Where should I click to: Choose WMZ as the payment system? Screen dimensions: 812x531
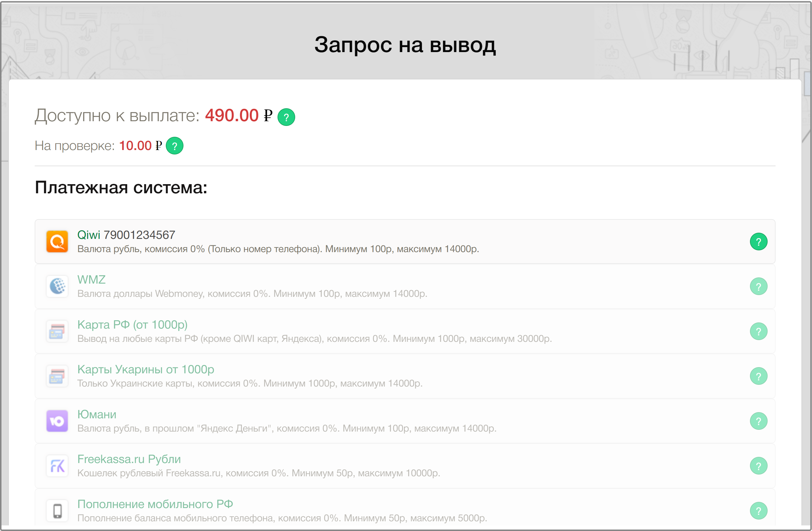point(405,287)
